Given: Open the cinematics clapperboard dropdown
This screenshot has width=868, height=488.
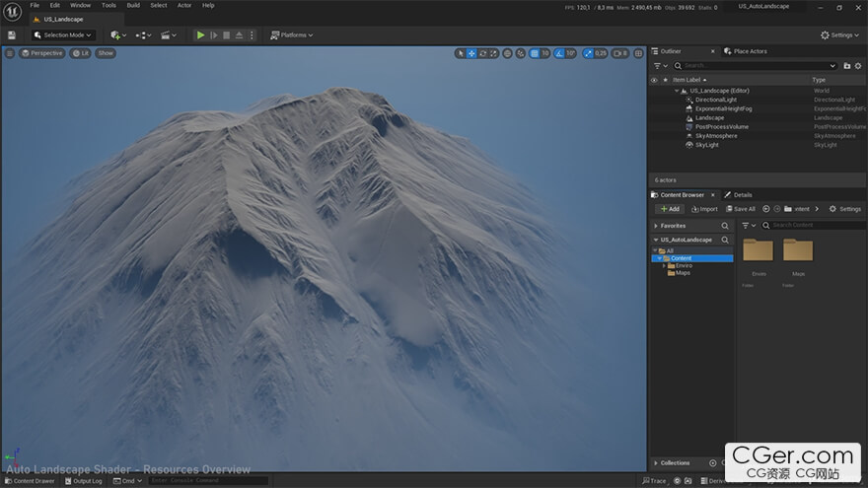Looking at the screenshot, I should pyautogui.click(x=169, y=35).
